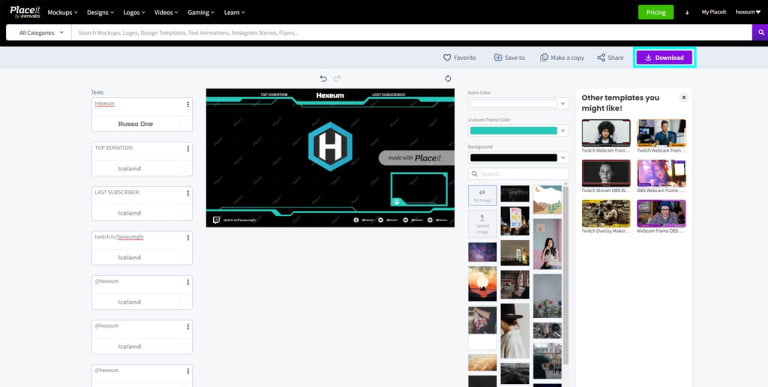Click the Favorite button label

(x=465, y=58)
